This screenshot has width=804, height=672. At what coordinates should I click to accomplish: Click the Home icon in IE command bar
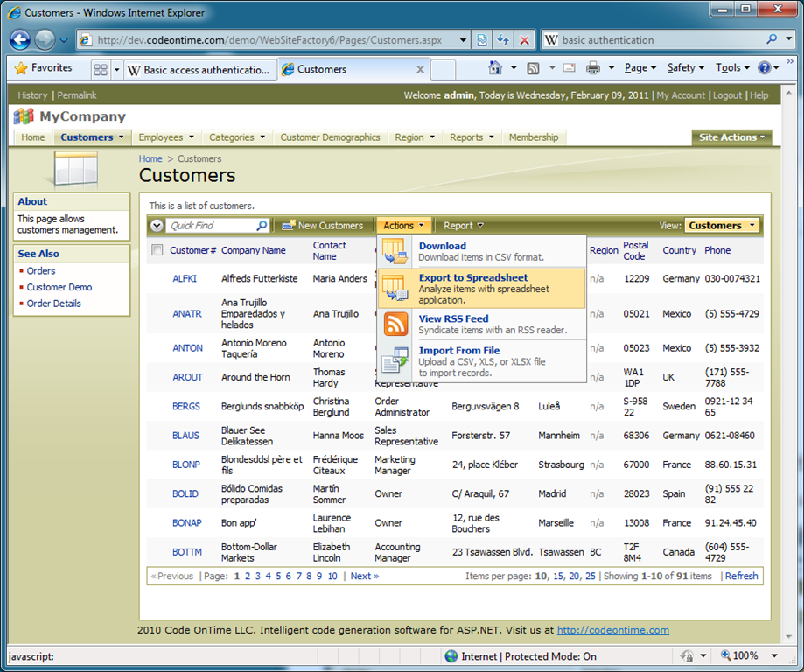(495, 67)
